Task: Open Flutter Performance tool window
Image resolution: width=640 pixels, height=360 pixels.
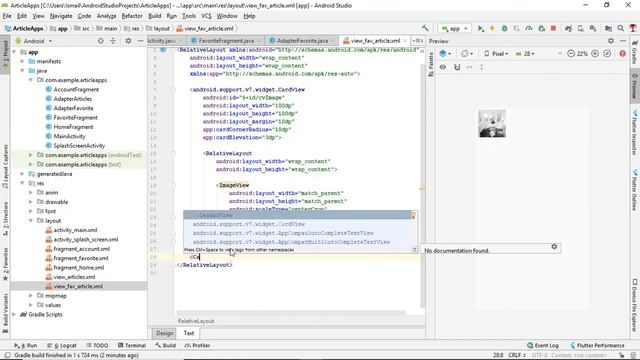Action: pyautogui.click(x=597, y=345)
